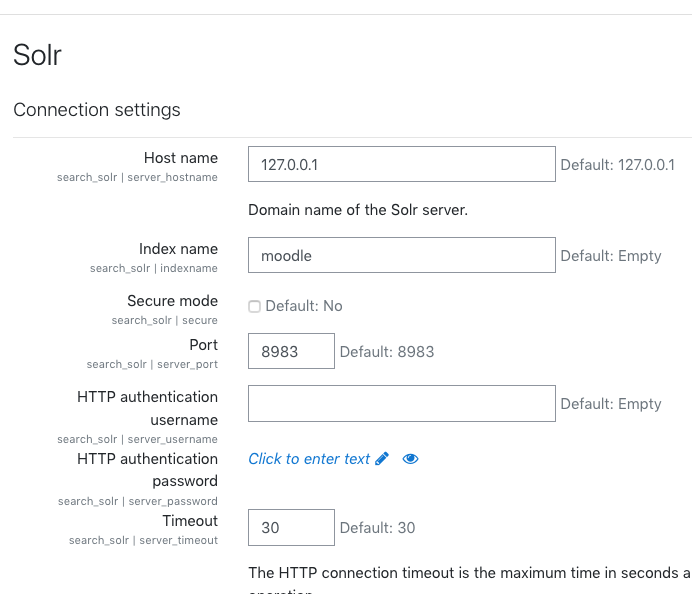Click the 'HTTP authentication password' label

click(147, 470)
